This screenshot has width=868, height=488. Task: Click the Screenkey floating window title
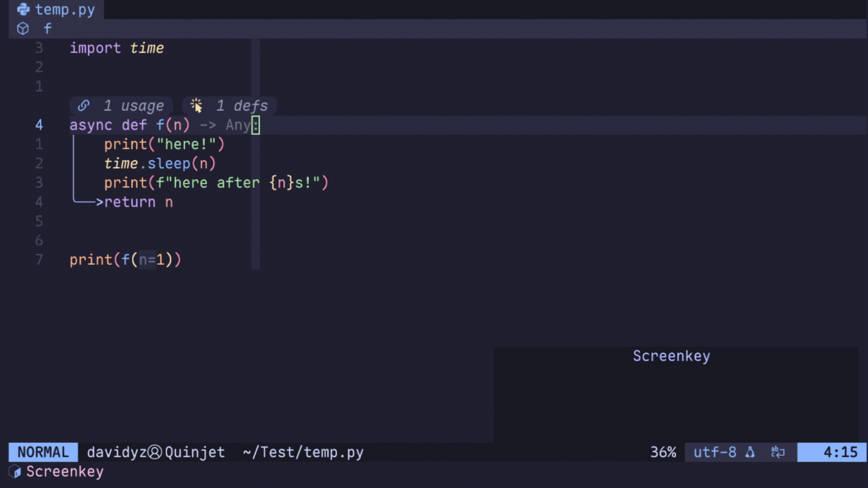[x=671, y=356]
